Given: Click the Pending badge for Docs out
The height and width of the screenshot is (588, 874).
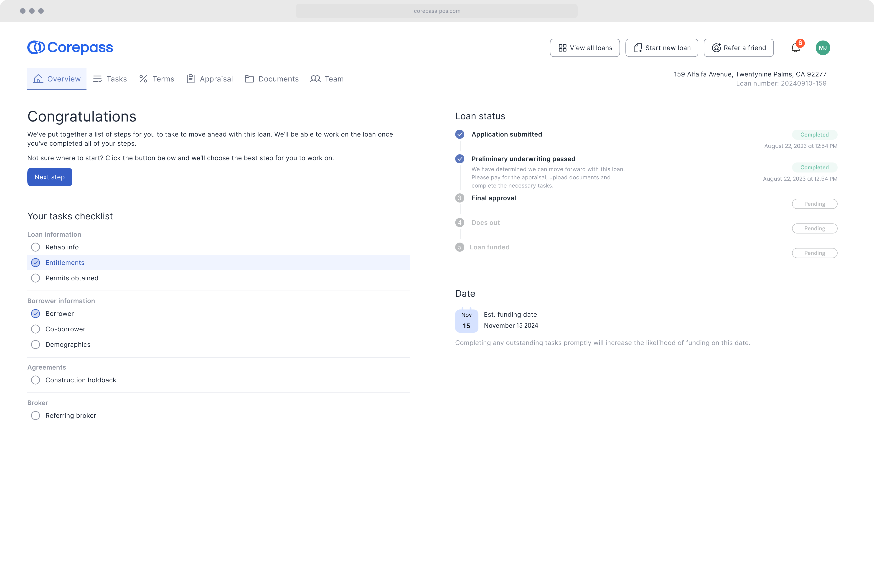Looking at the screenshot, I should pyautogui.click(x=815, y=228).
